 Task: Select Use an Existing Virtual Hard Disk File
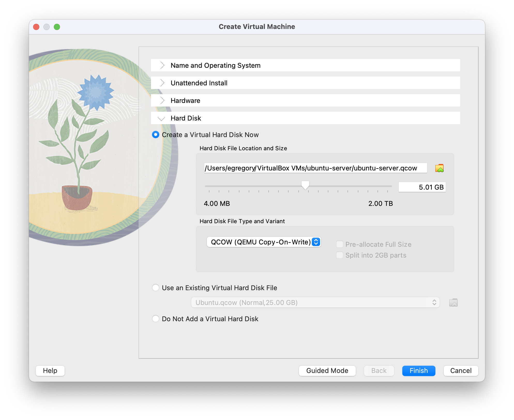click(x=156, y=288)
